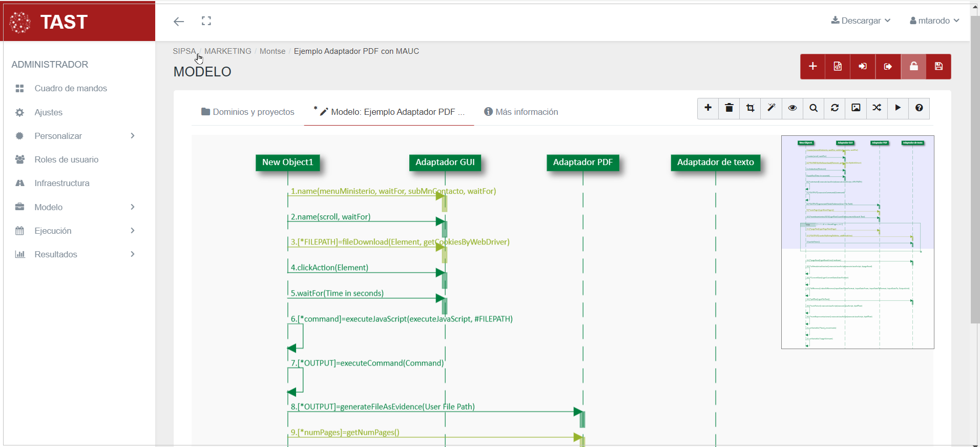Click the MARKETING breadcrumb link

(227, 51)
